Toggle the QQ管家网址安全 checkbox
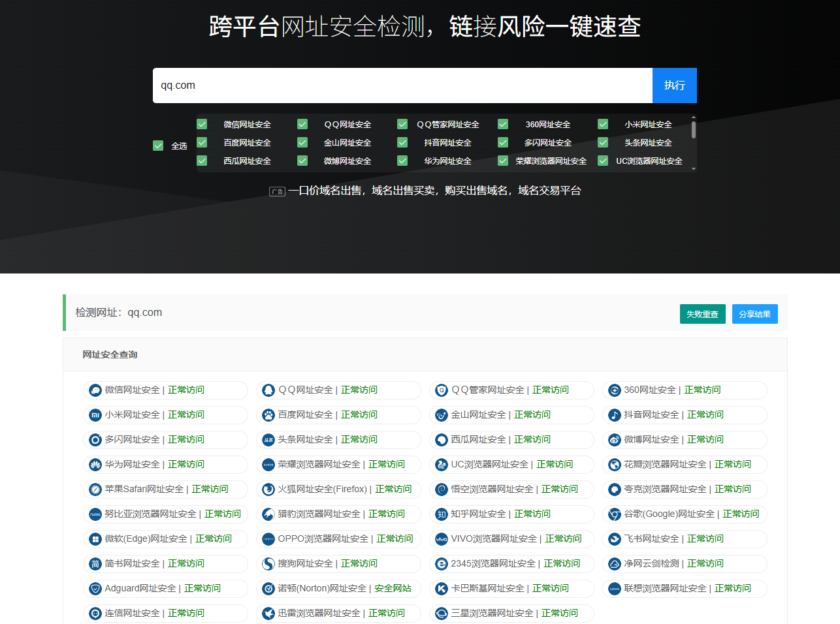This screenshot has height=624, width=840. 402,124
